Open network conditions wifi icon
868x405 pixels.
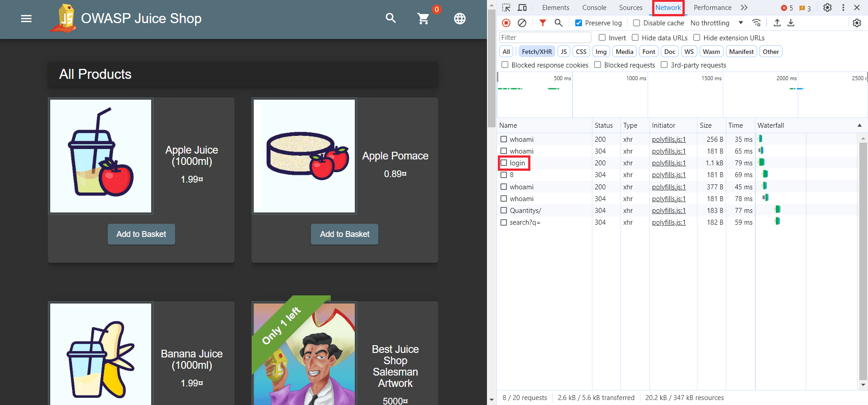click(x=756, y=23)
